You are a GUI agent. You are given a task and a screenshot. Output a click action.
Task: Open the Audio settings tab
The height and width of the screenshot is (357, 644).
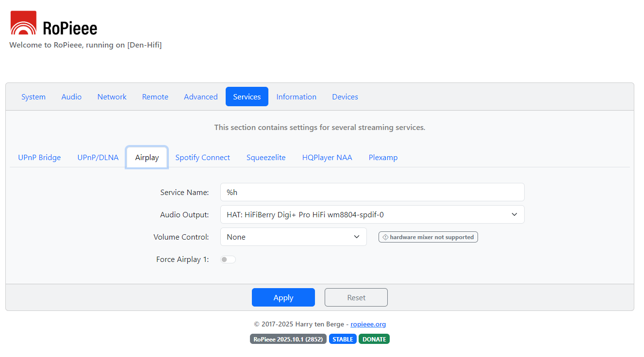click(x=71, y=97)
